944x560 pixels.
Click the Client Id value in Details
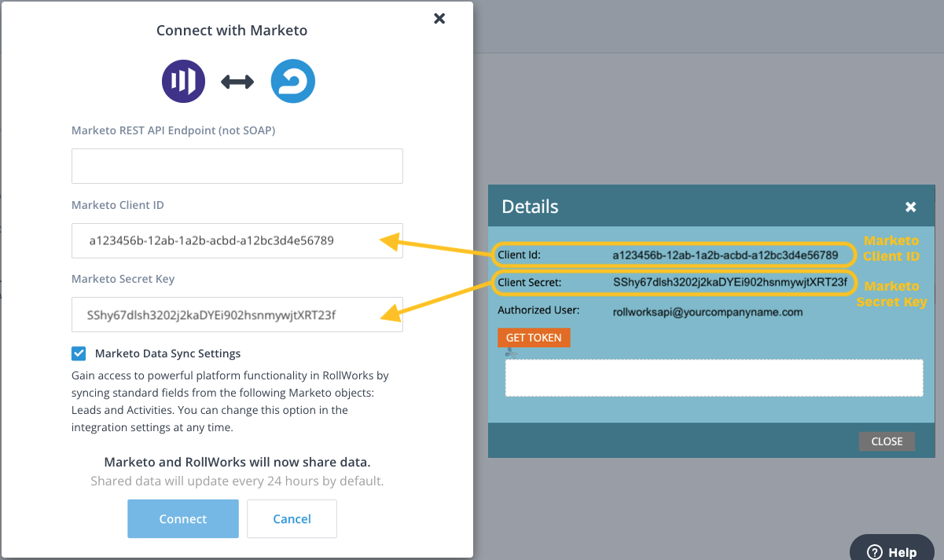coord(725,255)
